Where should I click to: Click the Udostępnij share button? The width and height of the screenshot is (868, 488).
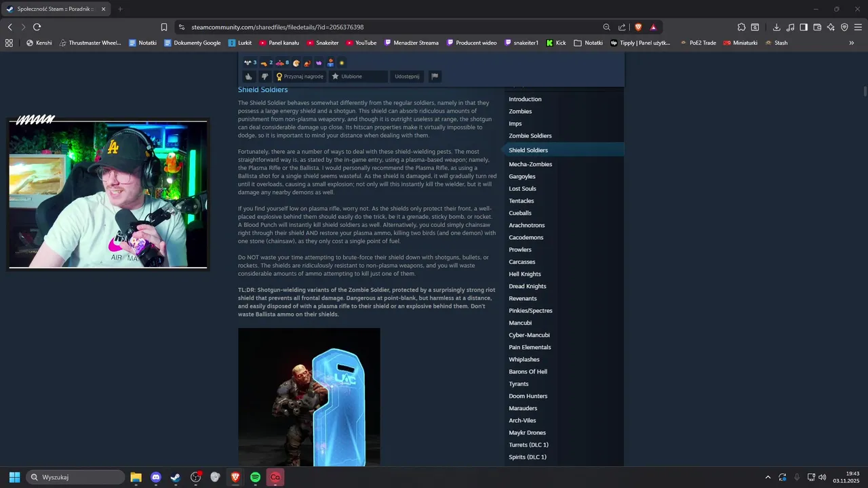click(x=408, y=77)
